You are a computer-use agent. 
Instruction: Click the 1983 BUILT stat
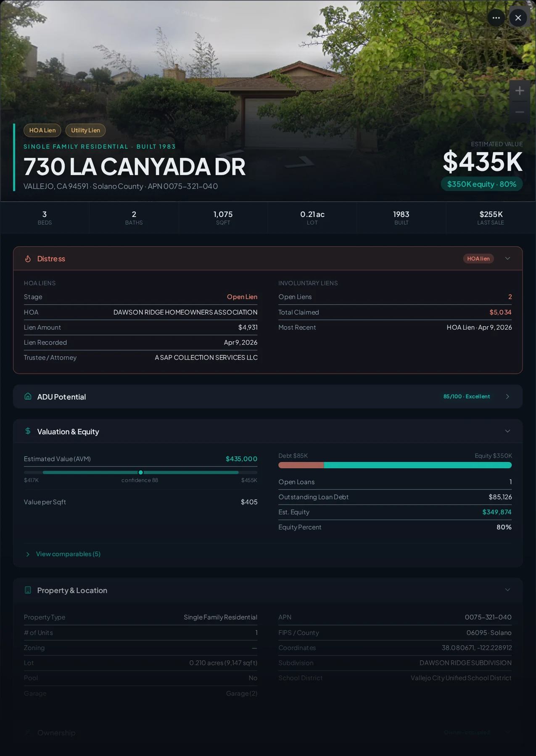click(x=401, y=217)
